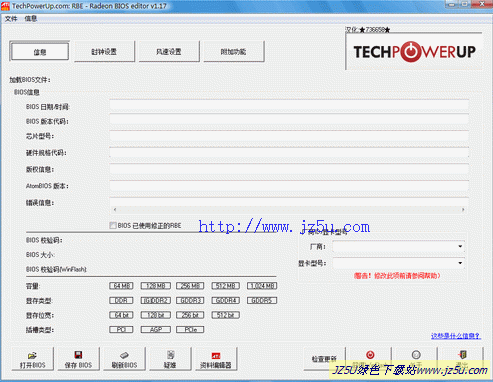
Task: Switch to the 时钟设置 tab
Action: pyautogui.click(x=104, y=52)
